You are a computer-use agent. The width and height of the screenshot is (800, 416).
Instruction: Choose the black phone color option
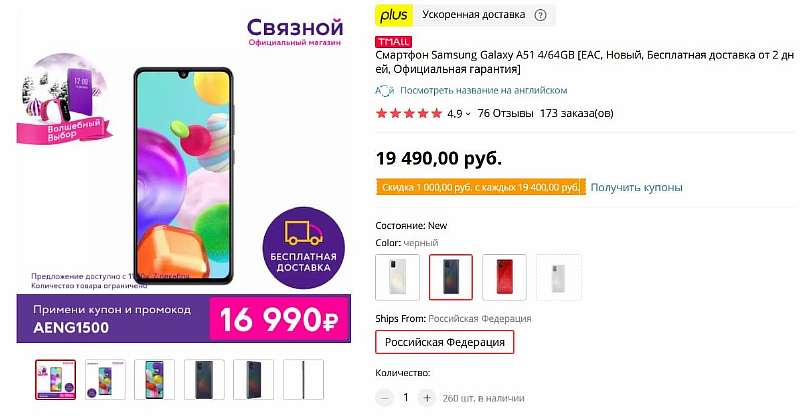[x=451, y=277]
